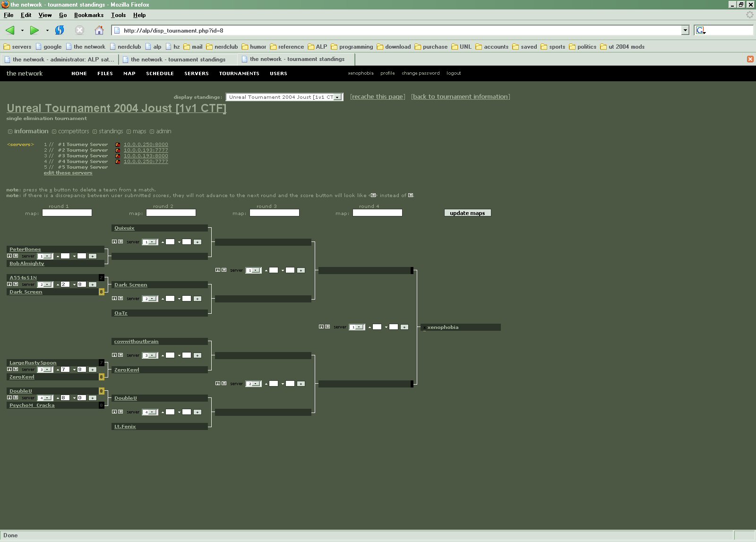Click list icon for Dark Screen vs OaTz match
Image resolution: width=756 pixels, height=542 pixels.
point(120,298)
